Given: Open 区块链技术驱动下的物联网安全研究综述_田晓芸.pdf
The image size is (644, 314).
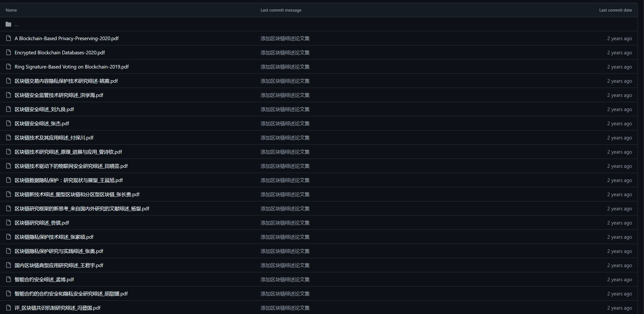Looking at the screenshot, I should 71,166.
